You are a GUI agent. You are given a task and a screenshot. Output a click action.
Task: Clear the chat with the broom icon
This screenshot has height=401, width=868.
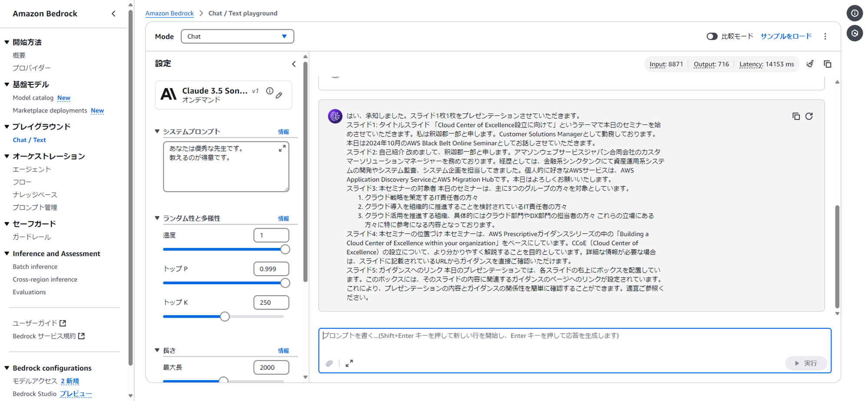click(x=810, y=64)
